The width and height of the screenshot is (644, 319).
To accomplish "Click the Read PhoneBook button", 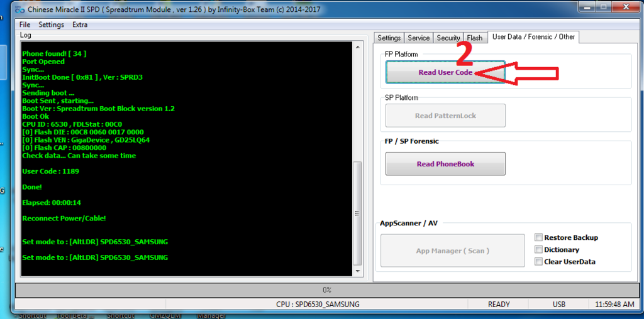I will (x=445, y=164).
